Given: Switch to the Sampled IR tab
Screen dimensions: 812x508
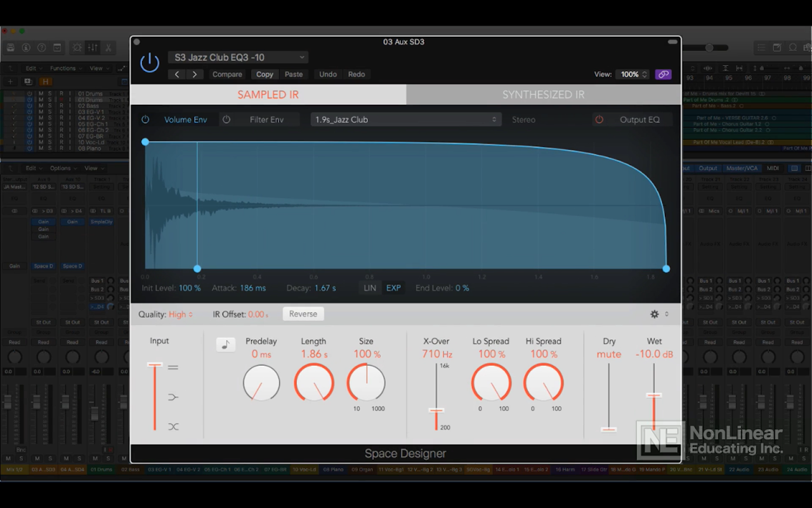Looking at the screenshot, I should pyautogui.click(x=268, y=95).
